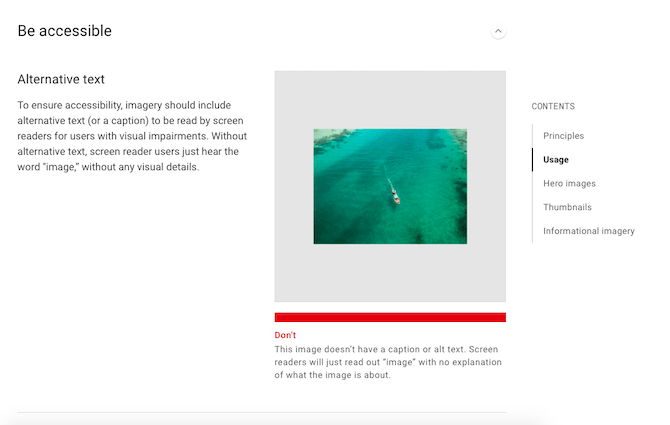Screen dimensions: 670x425
Task: Click the alternative text description paragraph
Action: tap(132, 136)
